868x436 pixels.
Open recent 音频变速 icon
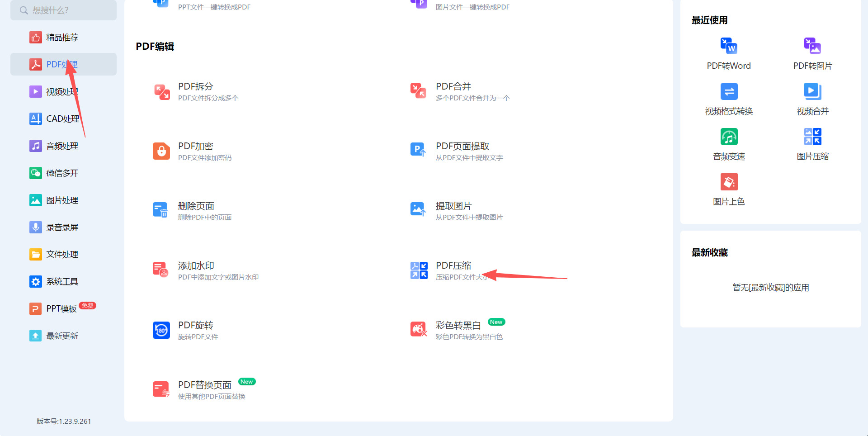[729, 137]
